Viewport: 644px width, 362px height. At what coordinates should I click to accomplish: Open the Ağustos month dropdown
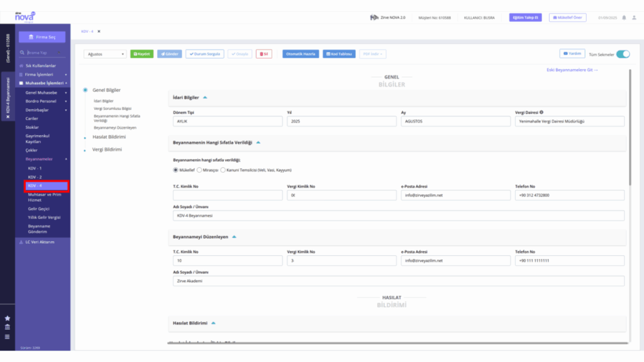[x=105, y=54]
